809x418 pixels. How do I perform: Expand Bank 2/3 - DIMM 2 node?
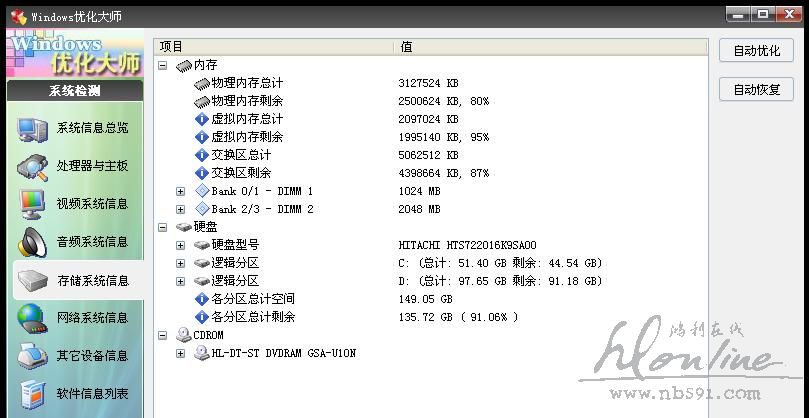tap(180, 210)
